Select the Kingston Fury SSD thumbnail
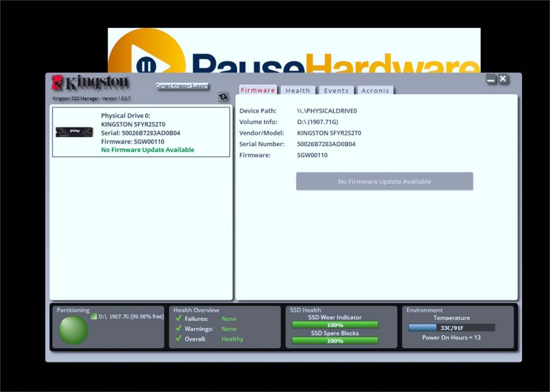The image size is (550, 392). [x=74, y=132]
